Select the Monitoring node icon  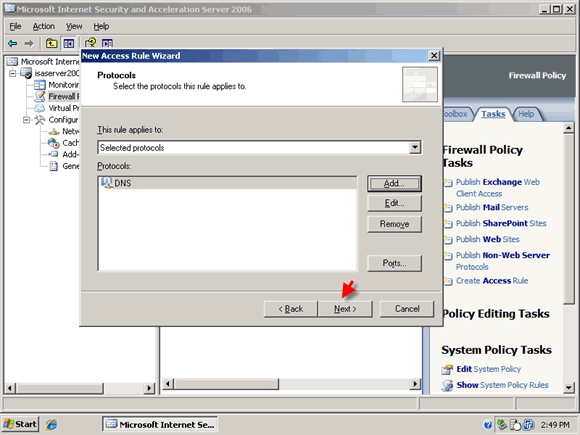39,85
